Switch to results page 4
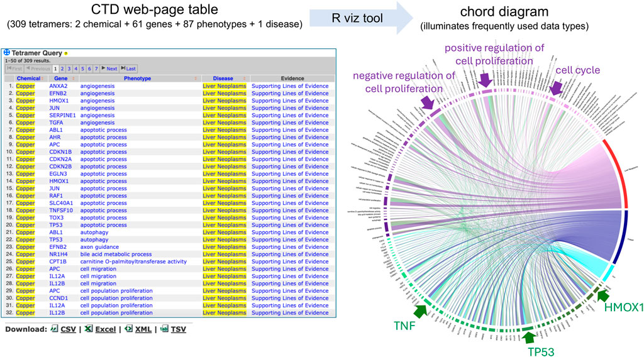The image size is (644, 357). [75, 69]
